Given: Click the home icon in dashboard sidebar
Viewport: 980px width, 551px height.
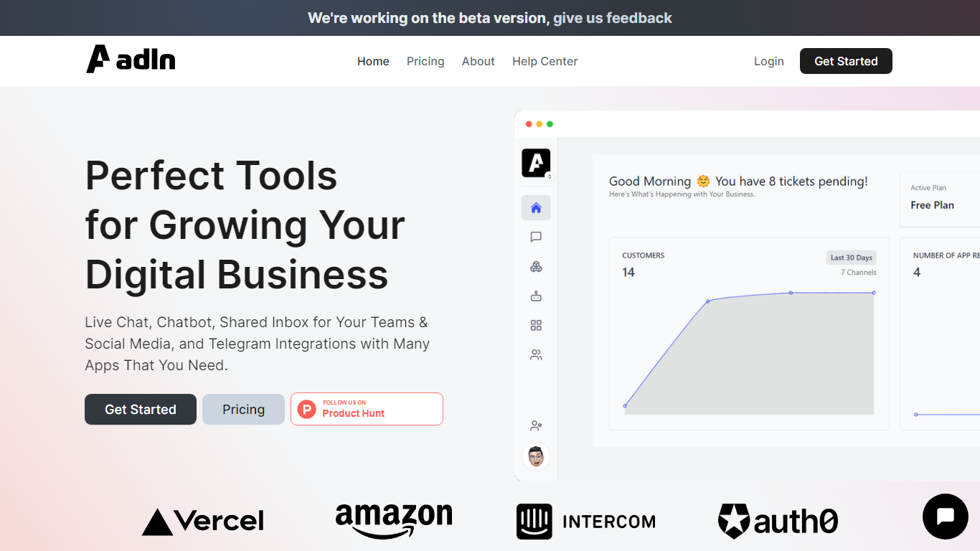Looking at the screenshot, I should click(536, 208).
